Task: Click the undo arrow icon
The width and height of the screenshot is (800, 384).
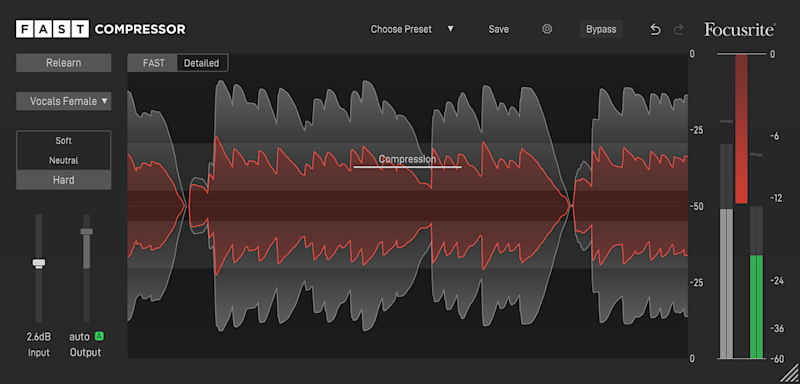Action: click(x=655, y=30)
